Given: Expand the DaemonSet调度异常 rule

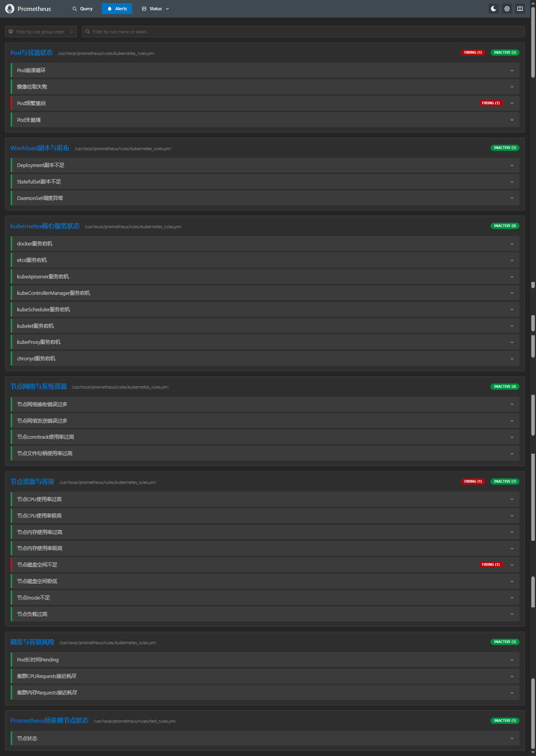Looking at the screenshot, I should [265, 198].
